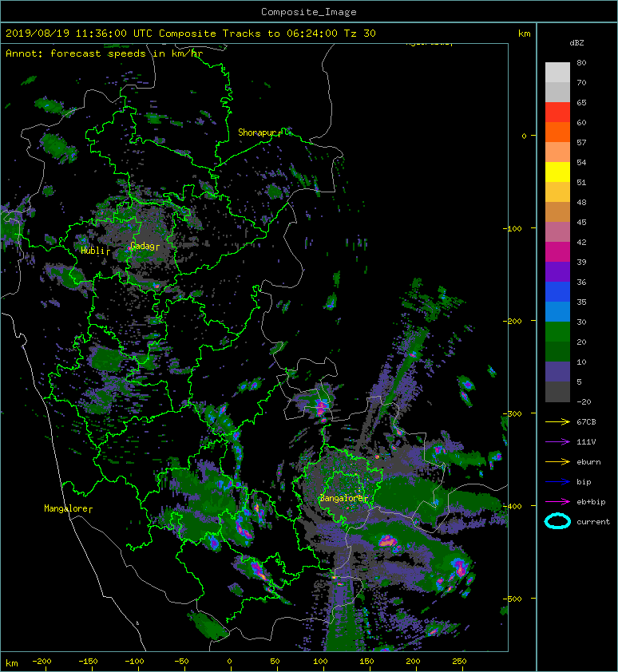Image resolution: width=618 pixels, height=672 pixels.
Task: Click the 'Annot: forecast speeds in km/hr' text
Action: point(105,53)
